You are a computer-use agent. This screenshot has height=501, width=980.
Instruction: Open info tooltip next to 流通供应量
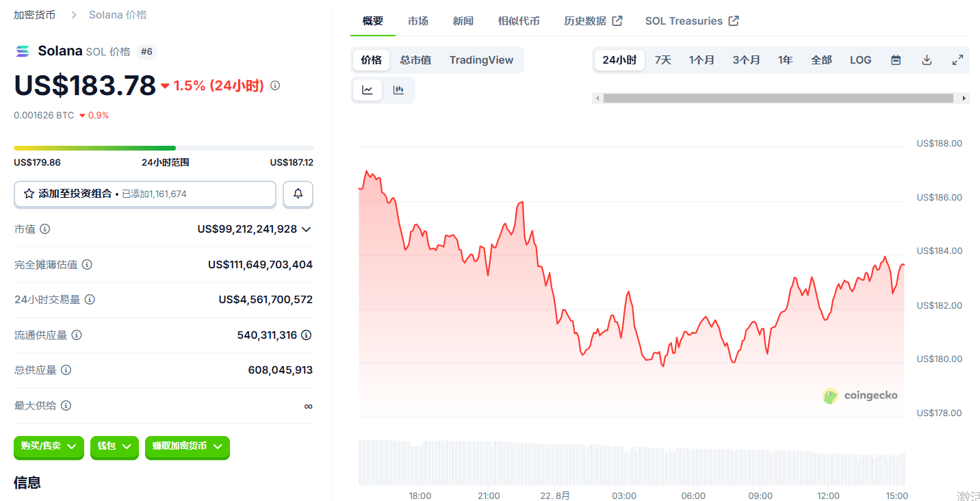77,335
